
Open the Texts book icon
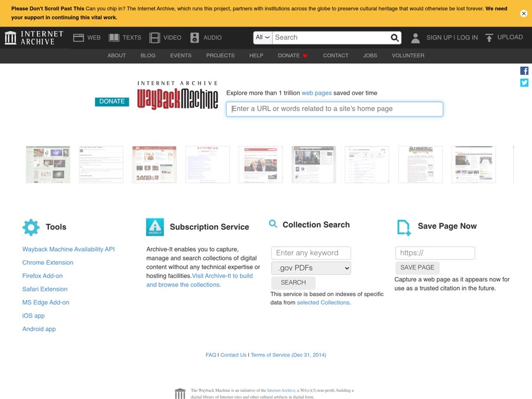coord(114,38)
